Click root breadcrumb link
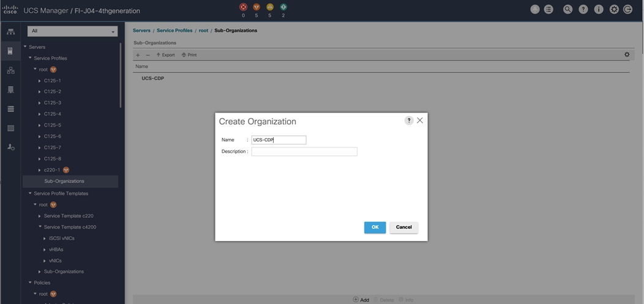Image resolution: width=644 pixels, height=304 pixels. click(204, 31)
